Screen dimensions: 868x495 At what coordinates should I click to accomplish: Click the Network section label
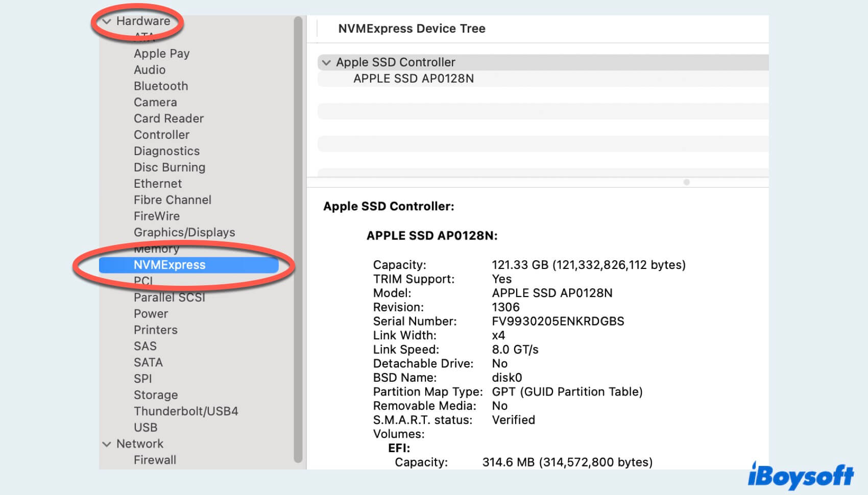pos(140,444)
